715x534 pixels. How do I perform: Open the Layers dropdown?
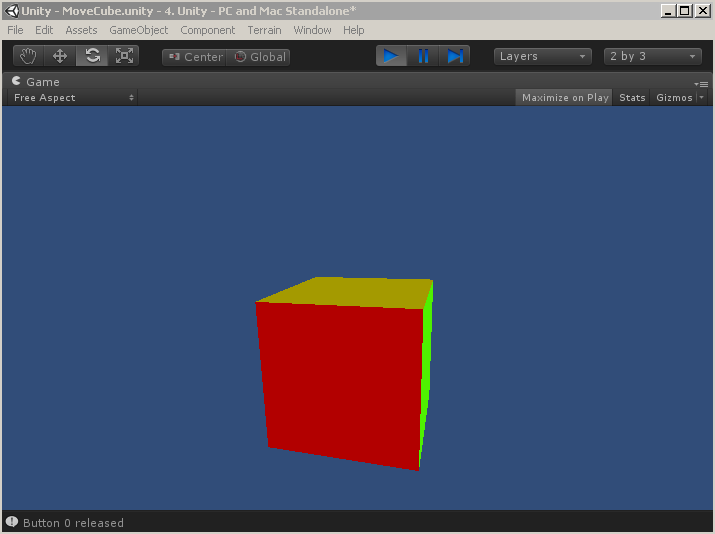[542, 56]
